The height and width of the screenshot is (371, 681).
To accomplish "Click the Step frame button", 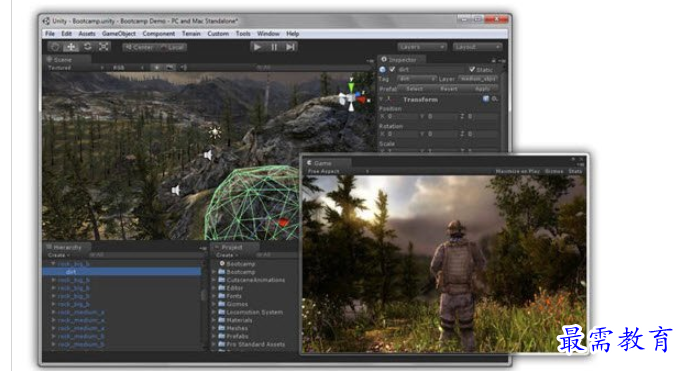I will click(x=290, y=46).
